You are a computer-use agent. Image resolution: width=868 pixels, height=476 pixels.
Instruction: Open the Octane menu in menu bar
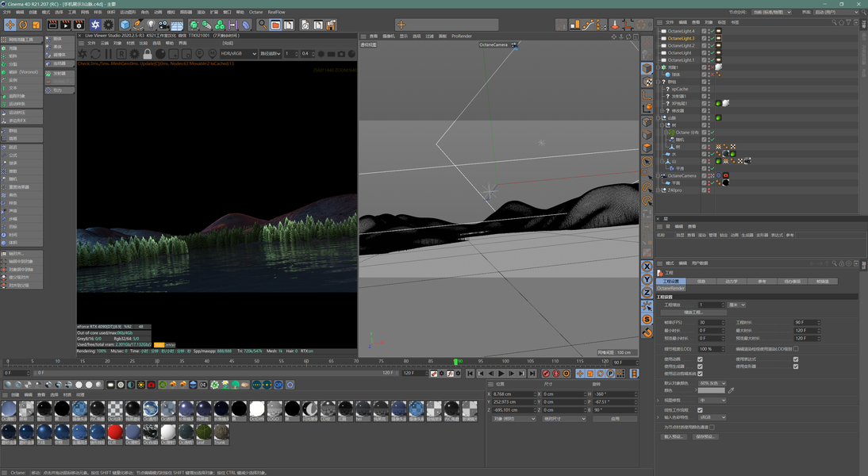pos(255,12)
